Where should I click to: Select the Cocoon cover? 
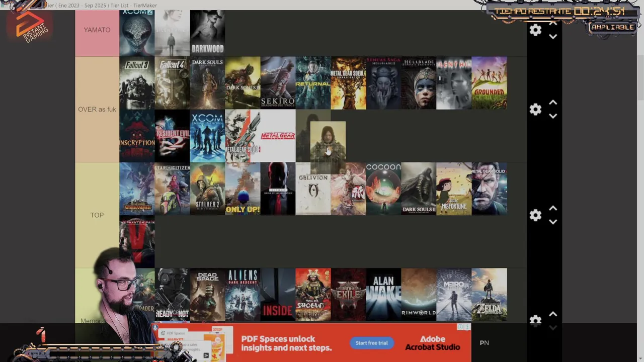point(383,189)
